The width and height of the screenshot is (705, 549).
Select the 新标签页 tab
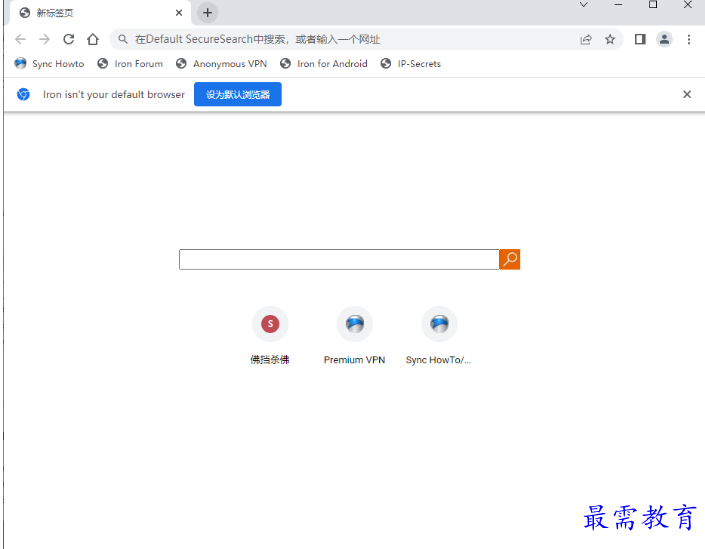[x=99, y=13]
